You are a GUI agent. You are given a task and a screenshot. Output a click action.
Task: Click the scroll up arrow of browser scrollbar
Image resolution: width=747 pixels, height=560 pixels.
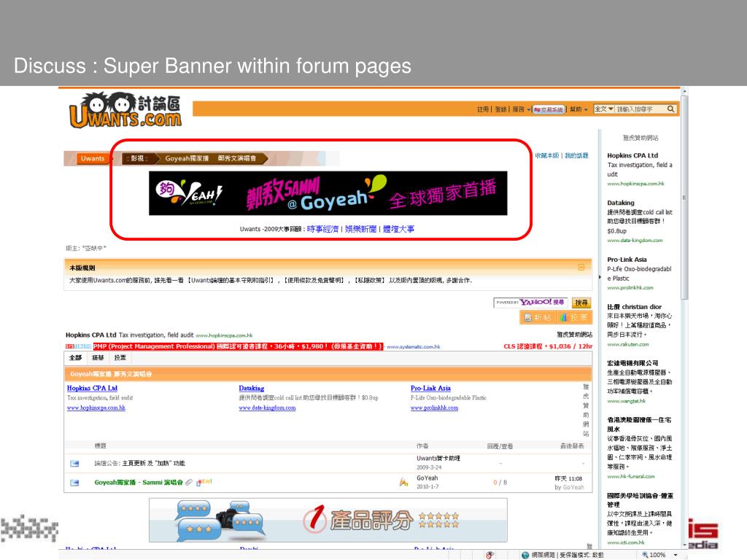(x=684, y=91)
